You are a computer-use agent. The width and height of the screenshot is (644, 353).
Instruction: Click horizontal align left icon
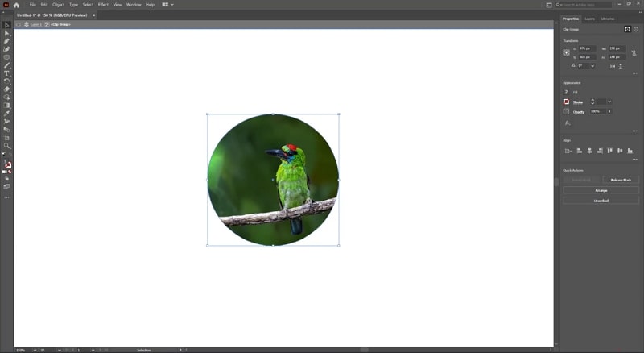(x=580, y=151)
